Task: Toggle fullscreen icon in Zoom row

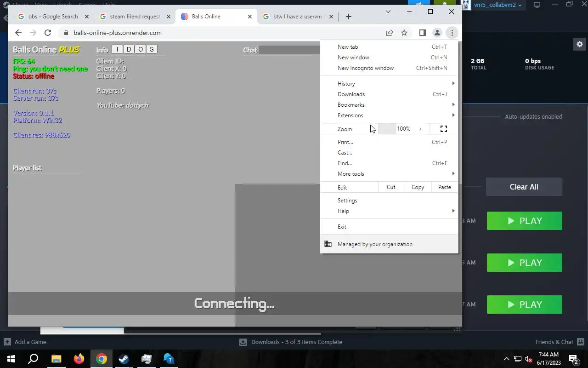Action: [x=444, y=129]
